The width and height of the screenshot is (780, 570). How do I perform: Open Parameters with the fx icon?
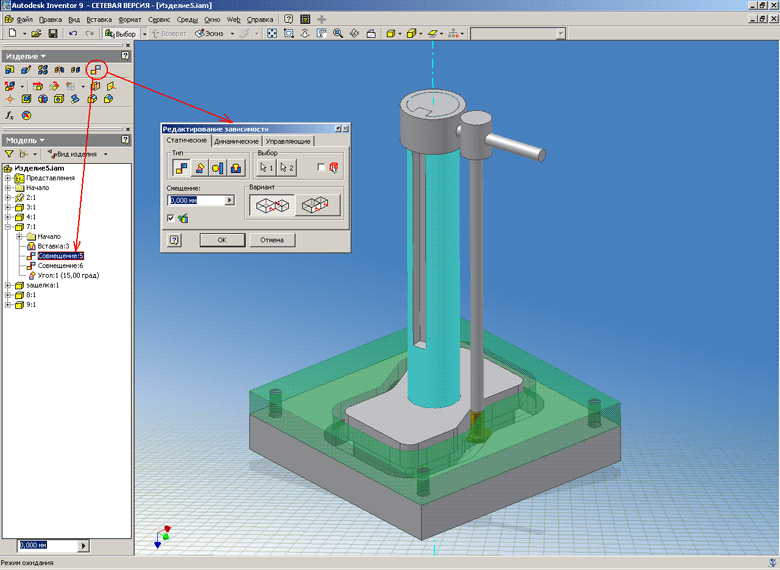pos(9,115)
